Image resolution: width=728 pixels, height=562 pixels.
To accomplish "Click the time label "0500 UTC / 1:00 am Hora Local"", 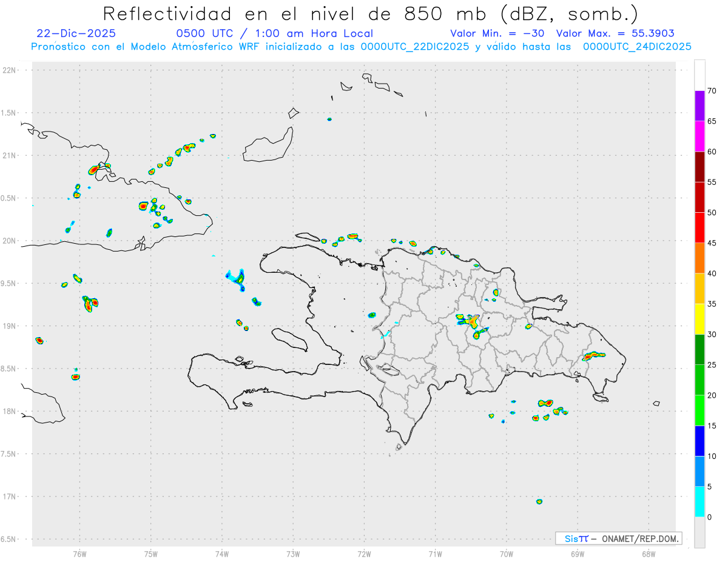I will [274, 33].
